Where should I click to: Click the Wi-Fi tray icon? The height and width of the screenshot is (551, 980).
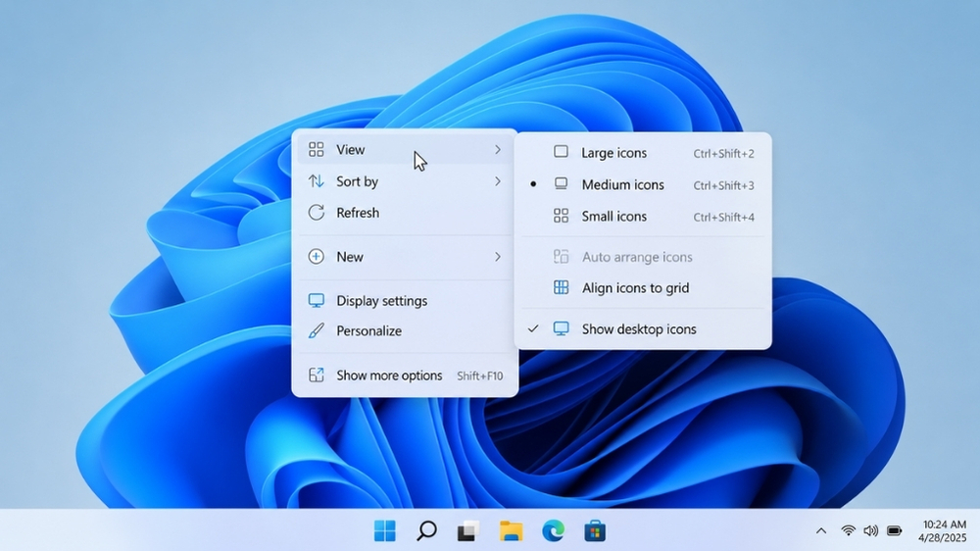(x=848, y=531)
